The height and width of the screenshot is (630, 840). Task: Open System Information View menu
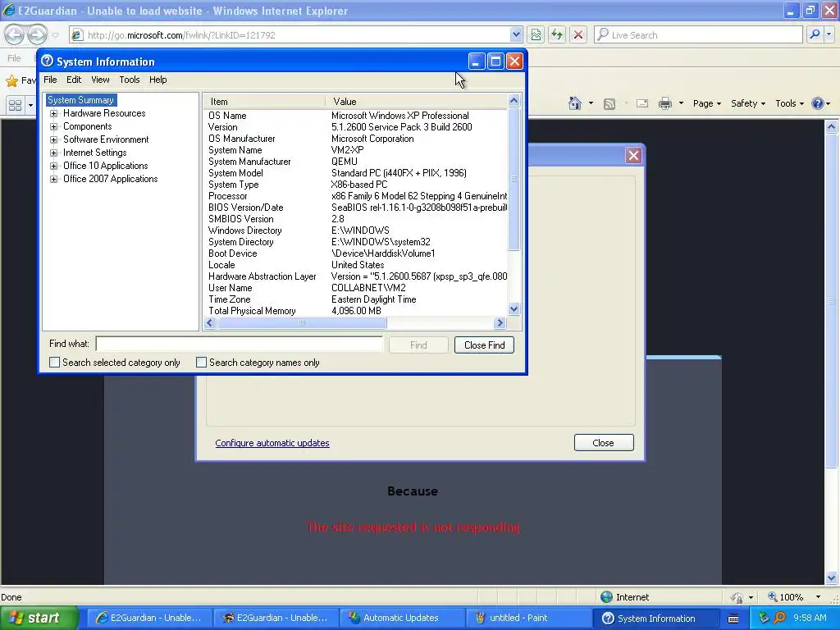click(100, 80)
